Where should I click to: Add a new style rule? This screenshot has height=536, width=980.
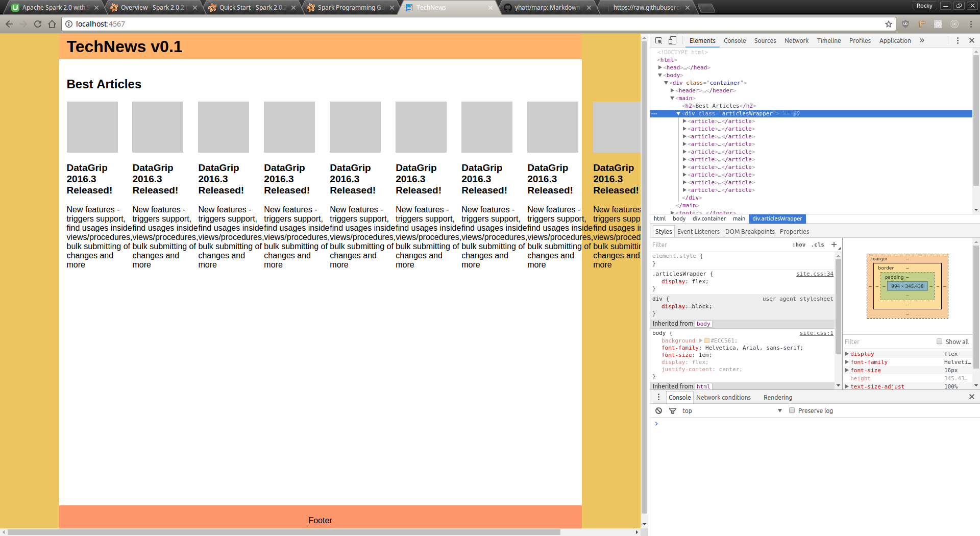834,245
